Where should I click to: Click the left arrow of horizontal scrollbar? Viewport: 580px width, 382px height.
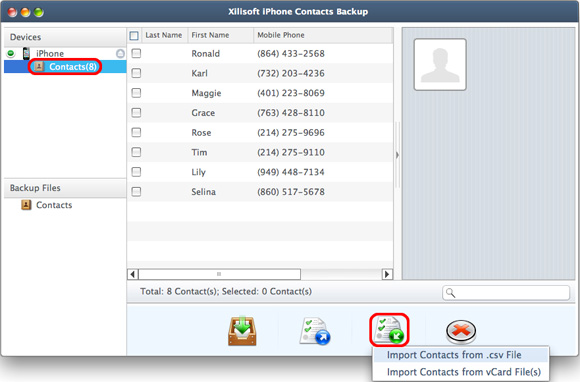pyautogui.click(x=133, y=274)
